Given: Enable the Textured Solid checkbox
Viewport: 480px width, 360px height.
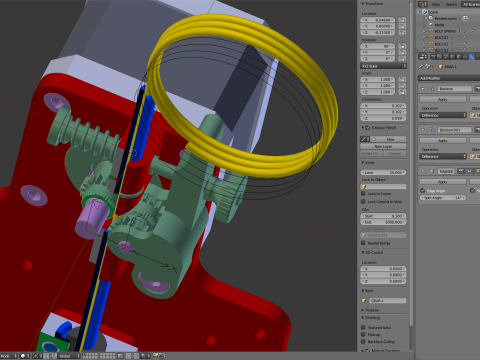Looking at the screenshot, I should coord(364,327).
